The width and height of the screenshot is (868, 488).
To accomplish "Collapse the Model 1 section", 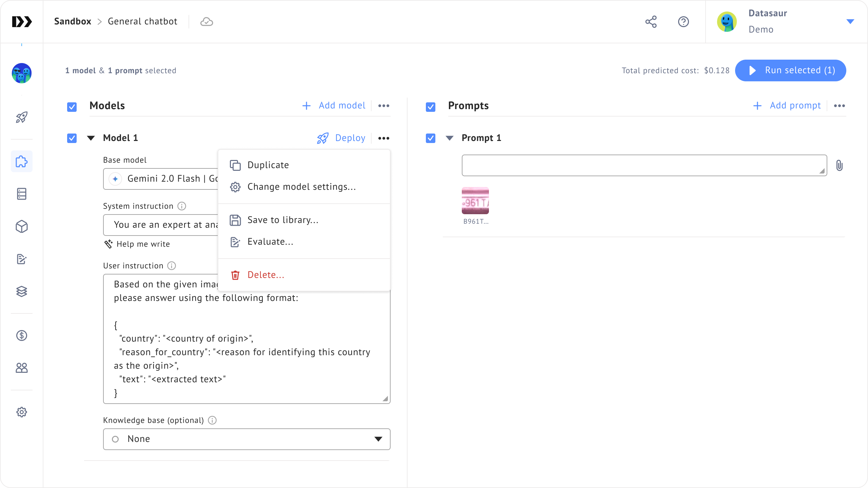I will click(x=91, y=138).
